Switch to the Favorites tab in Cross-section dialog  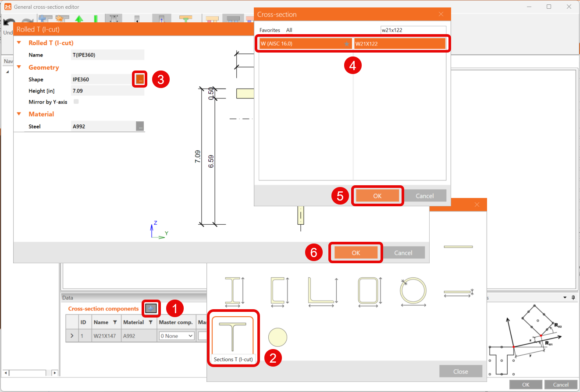tap(270, 30)
